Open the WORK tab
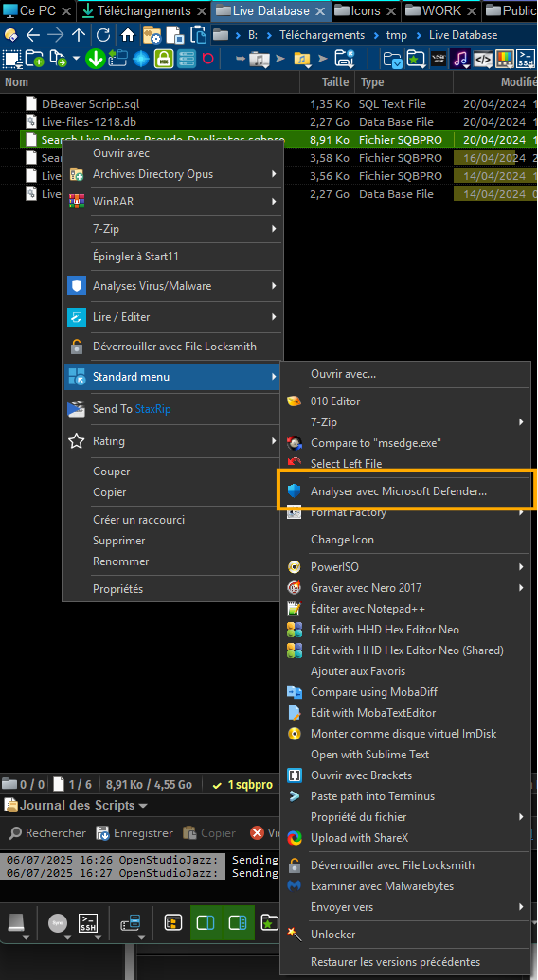The height and width of the screenshot is (980, 538). point(441,10)
